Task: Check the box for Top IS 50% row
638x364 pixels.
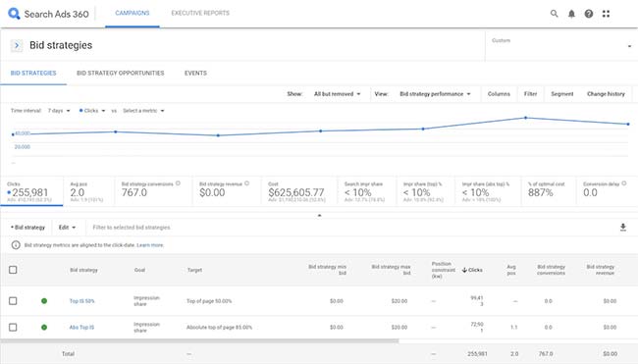Action: point(13,301)
